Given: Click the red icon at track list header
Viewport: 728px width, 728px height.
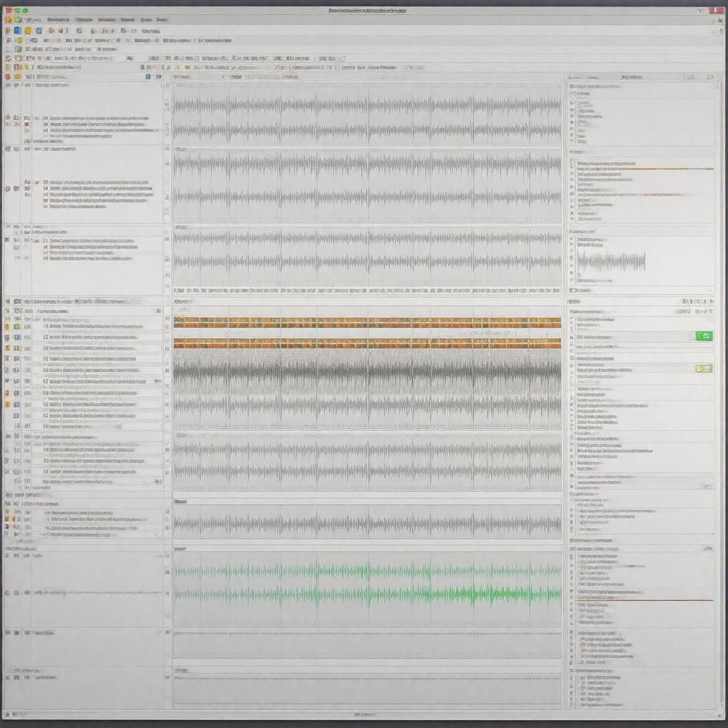Looking at the screenshot, I should (8, 76).
